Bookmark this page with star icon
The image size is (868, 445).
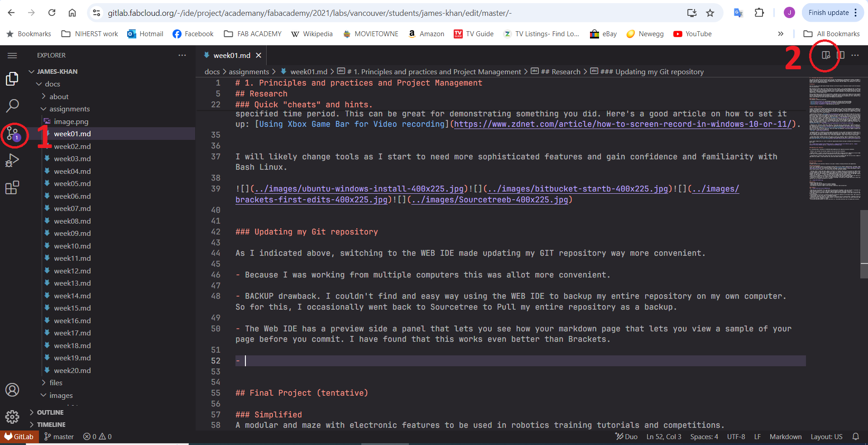tap(710, 13)
